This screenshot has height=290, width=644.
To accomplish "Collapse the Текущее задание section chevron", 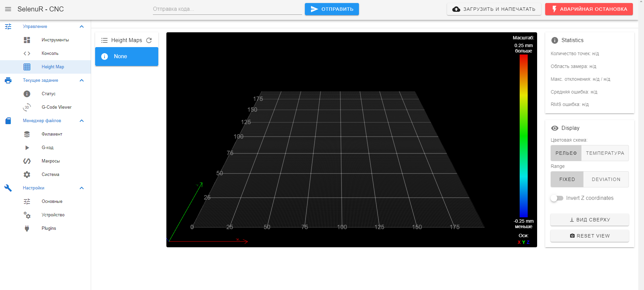I will pyautogui.click(x=82, y=80).
